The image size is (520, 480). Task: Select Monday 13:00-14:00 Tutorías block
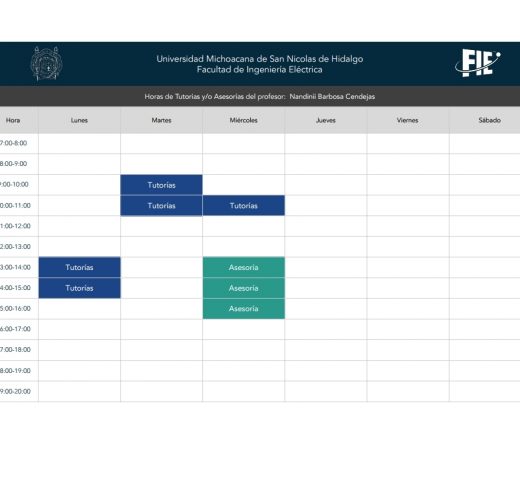[79, 267]
